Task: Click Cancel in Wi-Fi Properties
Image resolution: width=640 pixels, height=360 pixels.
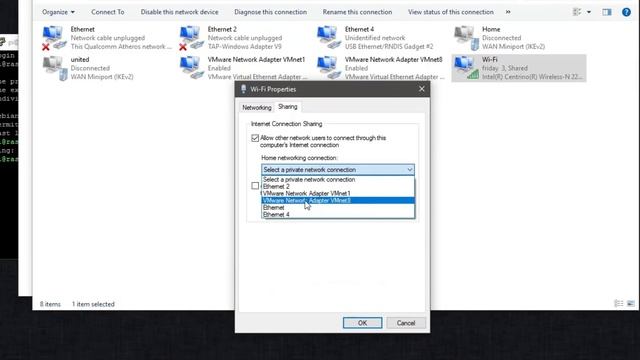Action: pos(406,323)
